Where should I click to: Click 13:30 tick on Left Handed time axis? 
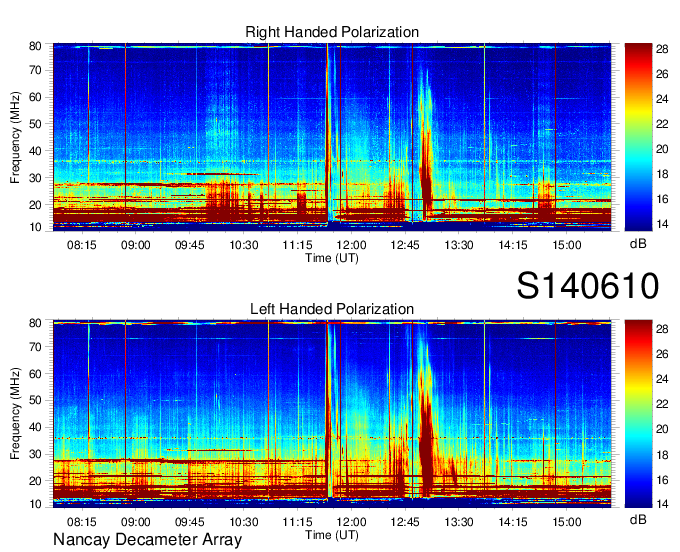[459, 522]
